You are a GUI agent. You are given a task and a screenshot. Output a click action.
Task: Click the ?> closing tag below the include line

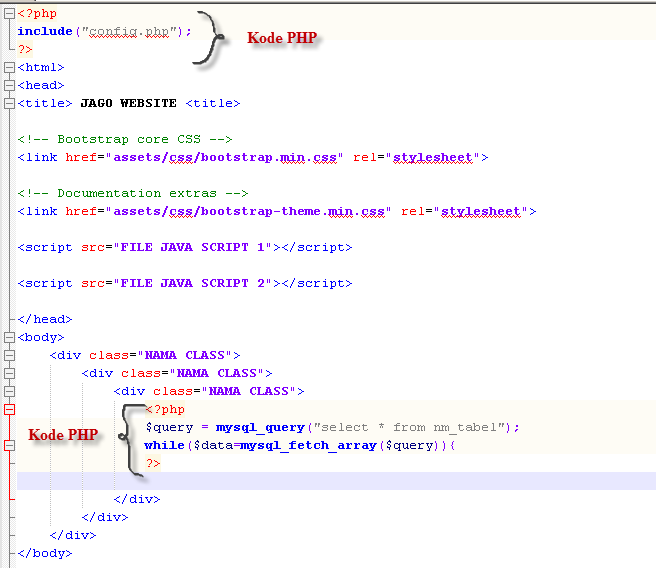click(25, 49)
